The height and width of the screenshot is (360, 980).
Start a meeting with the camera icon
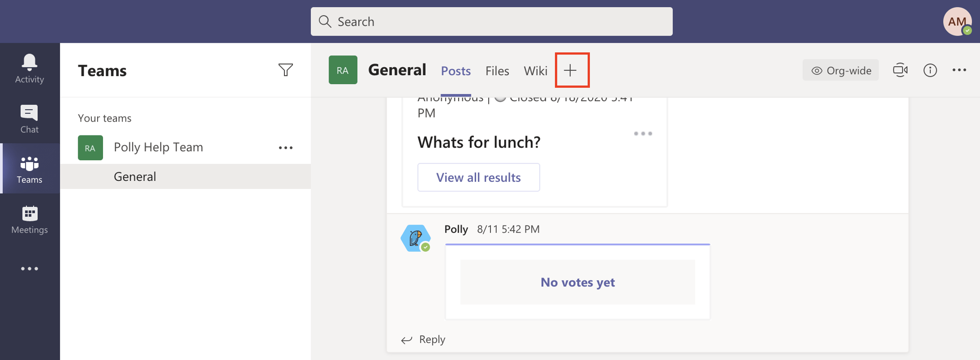[900, 70]
